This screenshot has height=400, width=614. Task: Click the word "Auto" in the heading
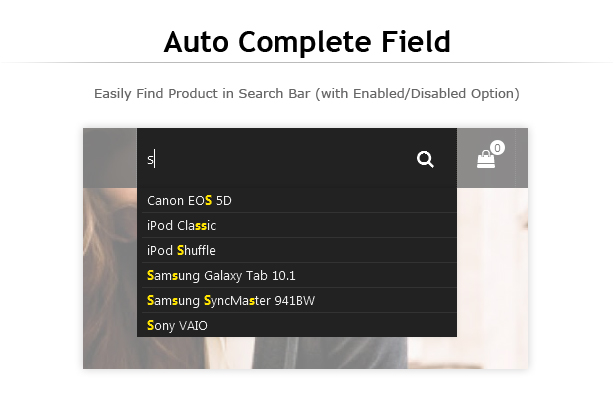coord(200,42)
